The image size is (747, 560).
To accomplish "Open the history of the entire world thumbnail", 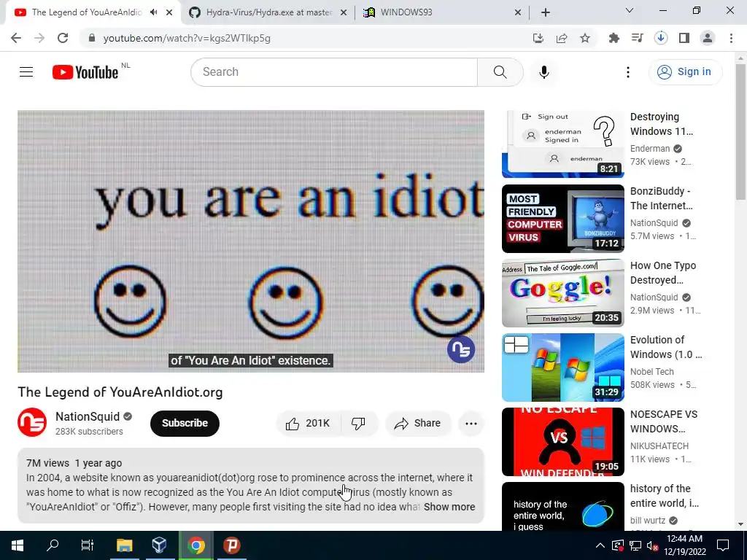I will tap(562, 506).
